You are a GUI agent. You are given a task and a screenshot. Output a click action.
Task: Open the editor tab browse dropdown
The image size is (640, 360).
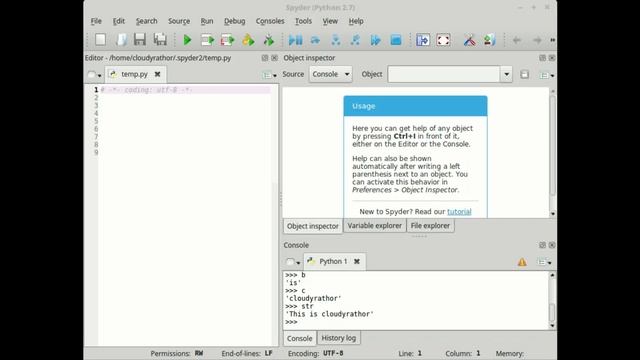(x=94, y=75)
